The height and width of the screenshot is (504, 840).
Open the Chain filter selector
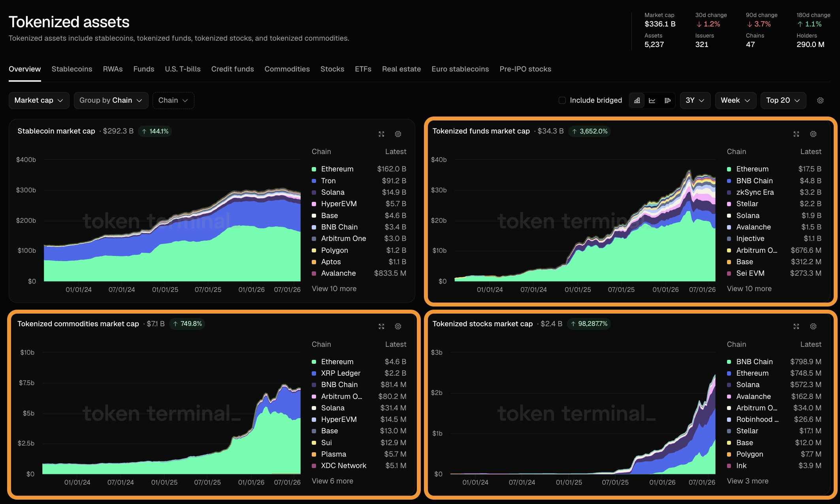[173, 100]
